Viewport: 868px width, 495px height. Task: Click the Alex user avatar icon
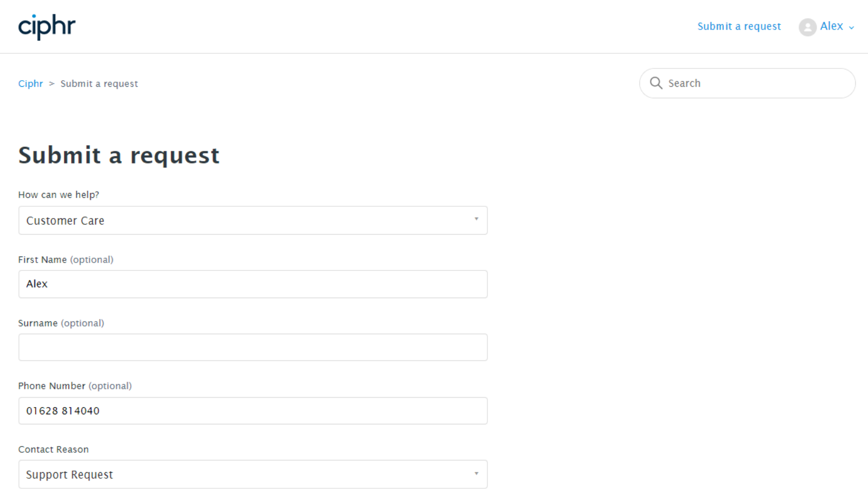pos(807,27)
